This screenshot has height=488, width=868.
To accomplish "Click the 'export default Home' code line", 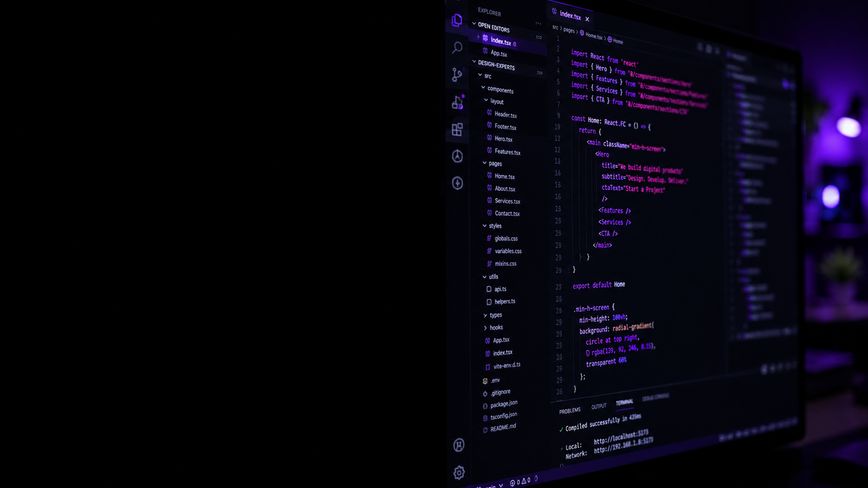I will point(599,285).
